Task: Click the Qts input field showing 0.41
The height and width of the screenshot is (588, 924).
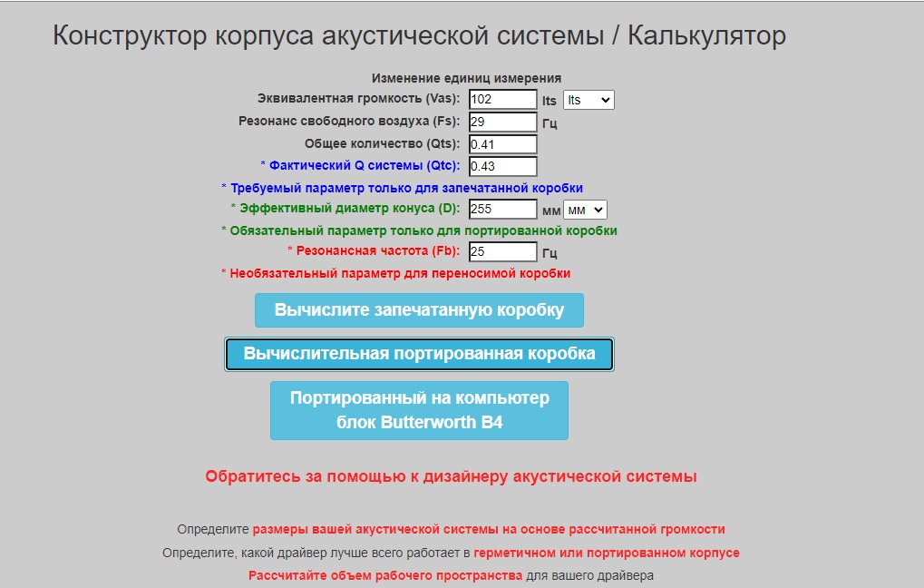Action: pyautogui.click(x=502, y=144)
